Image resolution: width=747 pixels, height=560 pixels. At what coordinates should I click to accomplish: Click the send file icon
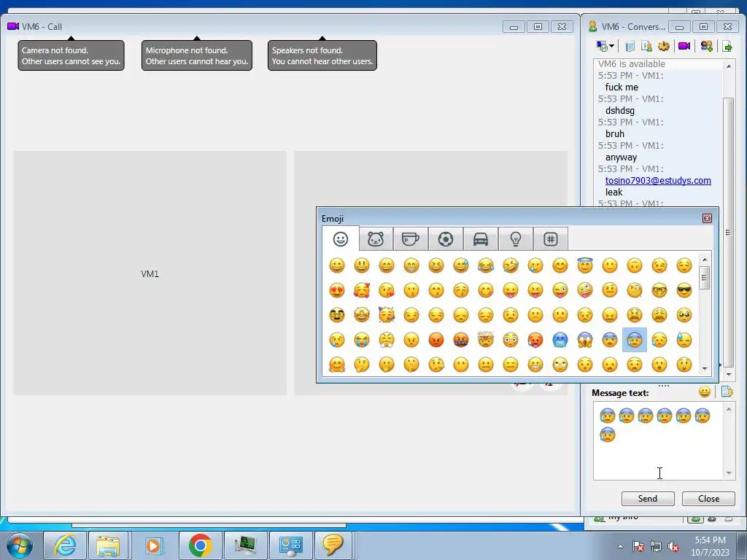click(727, 46)
